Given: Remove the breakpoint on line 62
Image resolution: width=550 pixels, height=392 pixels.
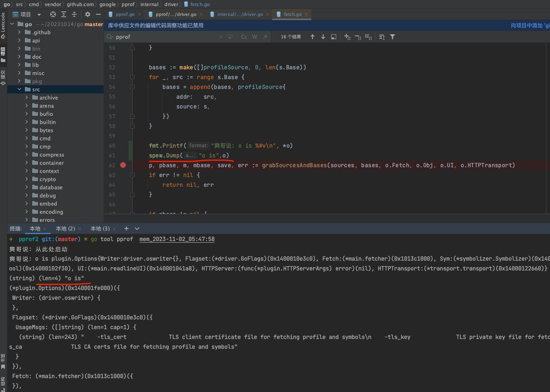Looking at the screenshot, I should click(123, 165).
